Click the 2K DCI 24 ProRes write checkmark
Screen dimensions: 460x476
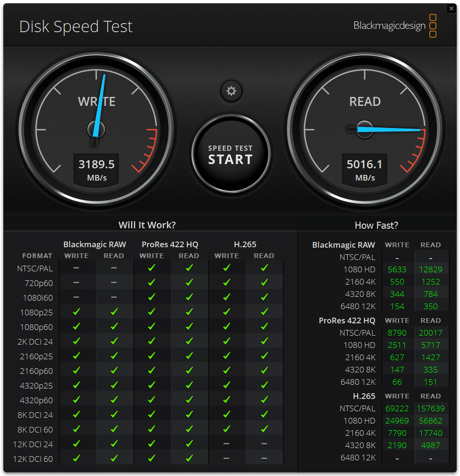pos(152,341)
